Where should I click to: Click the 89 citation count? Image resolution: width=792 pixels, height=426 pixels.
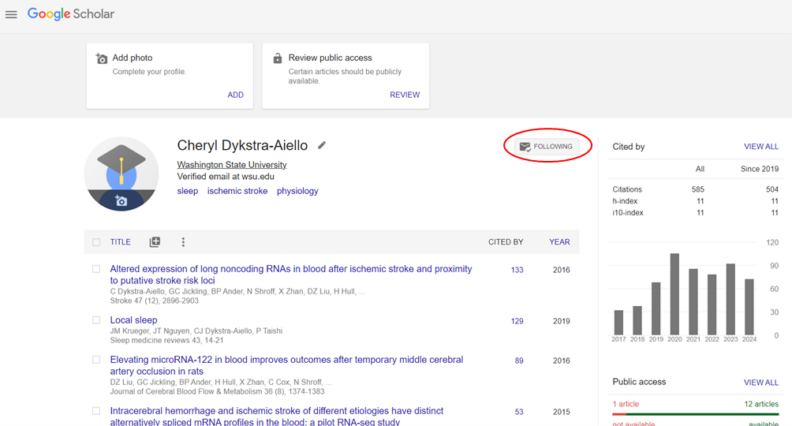(x=519, y=361)
